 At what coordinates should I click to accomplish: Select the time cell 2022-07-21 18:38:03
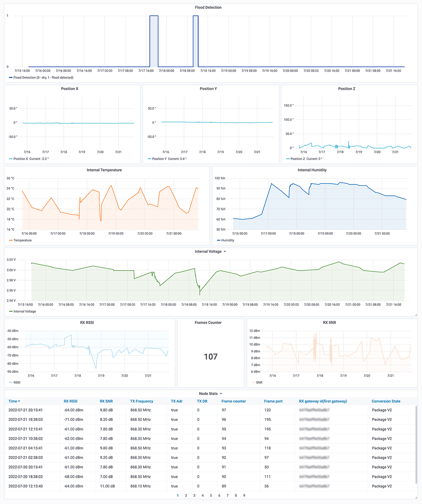pos(25,420)
